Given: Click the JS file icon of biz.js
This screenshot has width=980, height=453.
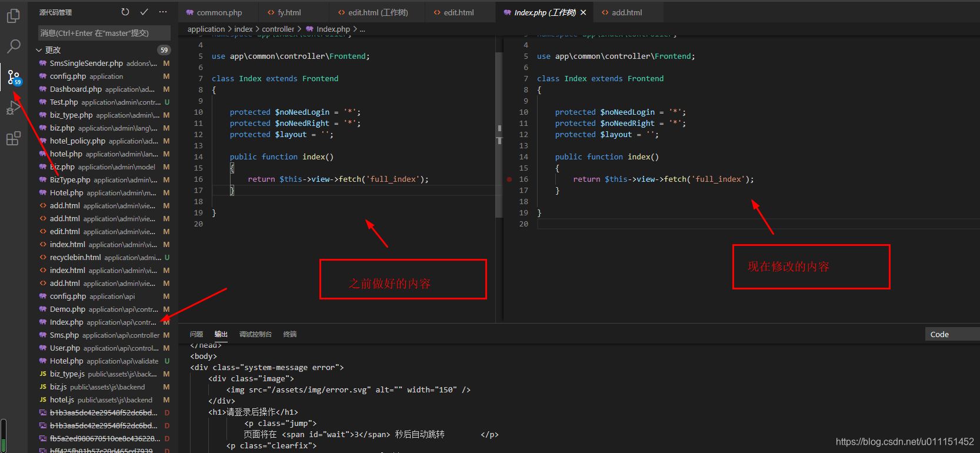Looking at the screenshot, I should (x=43, y=387).
